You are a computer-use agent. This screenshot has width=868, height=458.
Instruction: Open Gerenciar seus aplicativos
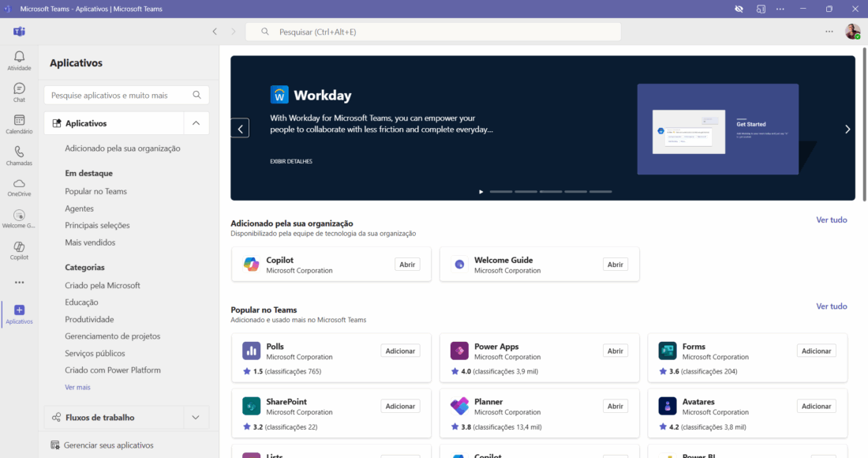point(103,445)
